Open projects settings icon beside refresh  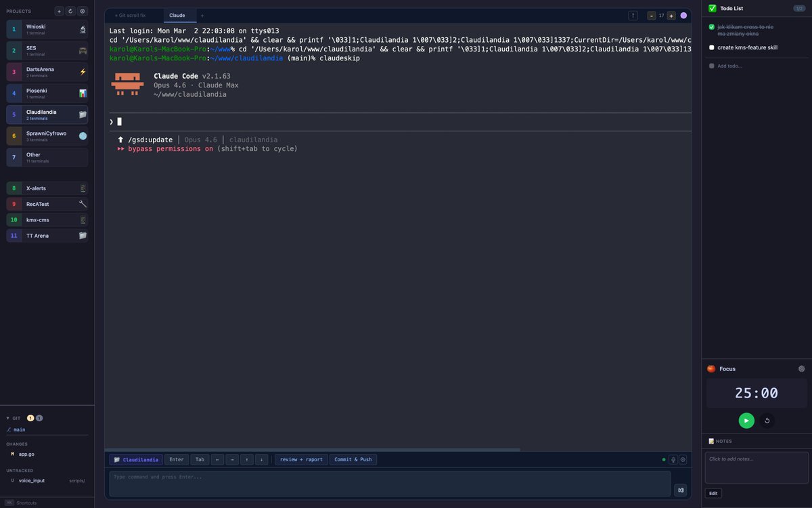coord(83,11)
